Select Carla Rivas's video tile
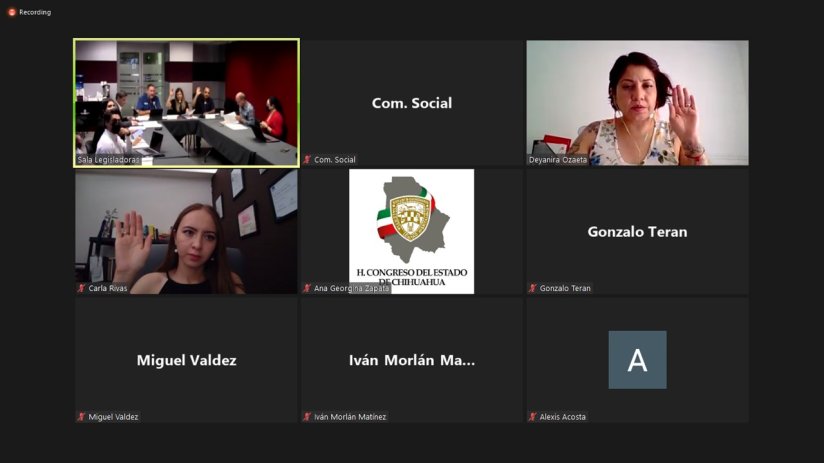824x463 pixels. [187, 231]
